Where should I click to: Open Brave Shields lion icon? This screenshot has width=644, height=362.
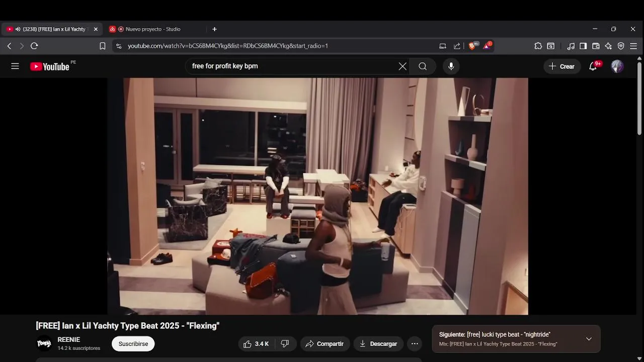[x=473, y=46]
